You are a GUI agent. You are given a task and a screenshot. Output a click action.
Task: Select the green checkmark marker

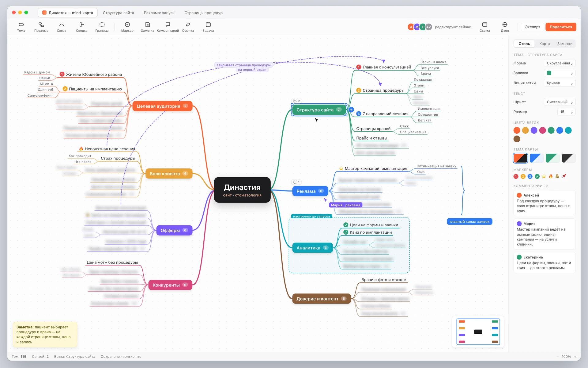tap(537, 176)
